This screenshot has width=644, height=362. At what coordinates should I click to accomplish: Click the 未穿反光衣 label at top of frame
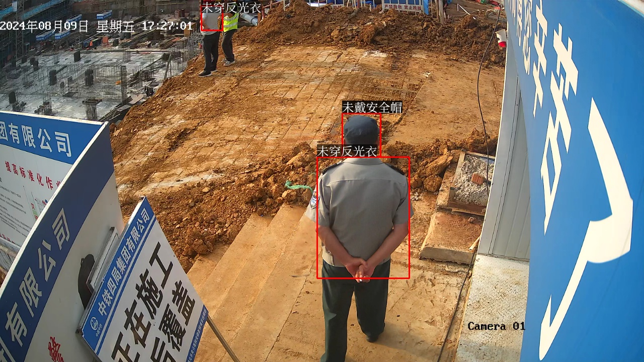click(x=231, y=8)
